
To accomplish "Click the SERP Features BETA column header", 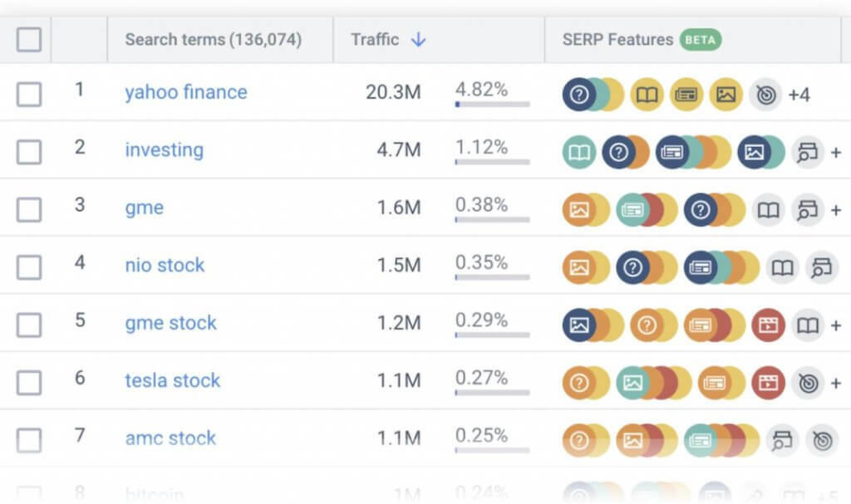I will pos(638,39).
